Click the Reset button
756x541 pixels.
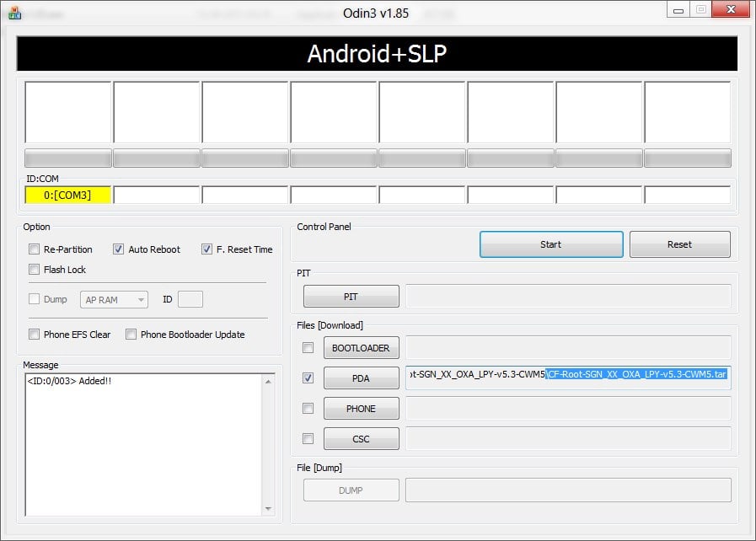[x=679, y=244]
